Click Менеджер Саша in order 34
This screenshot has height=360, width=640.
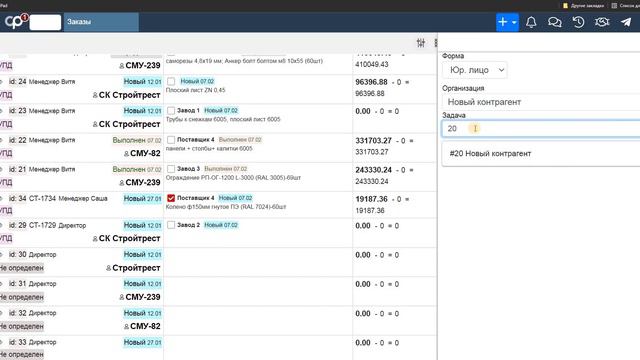point(83,199)
